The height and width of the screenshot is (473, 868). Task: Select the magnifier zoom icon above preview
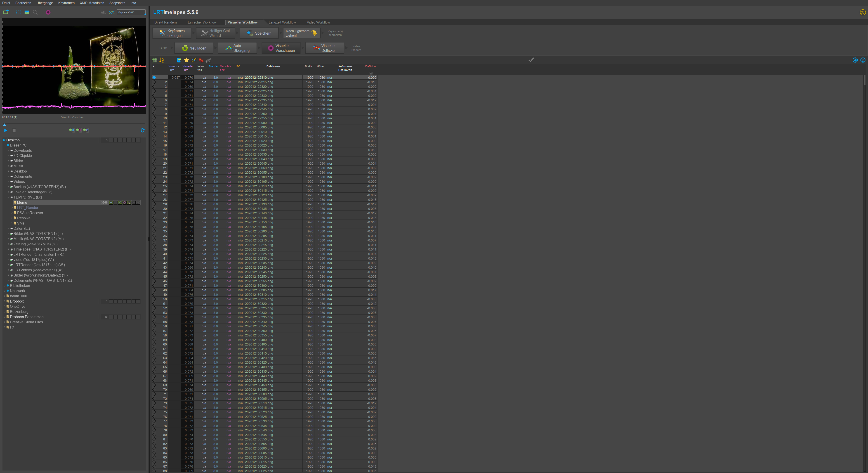[35, 12]
